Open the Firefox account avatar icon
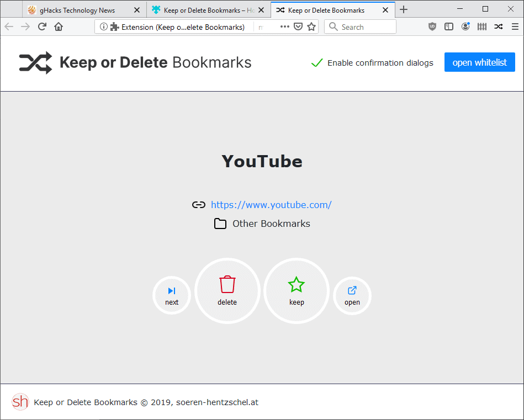 point(465,26)
